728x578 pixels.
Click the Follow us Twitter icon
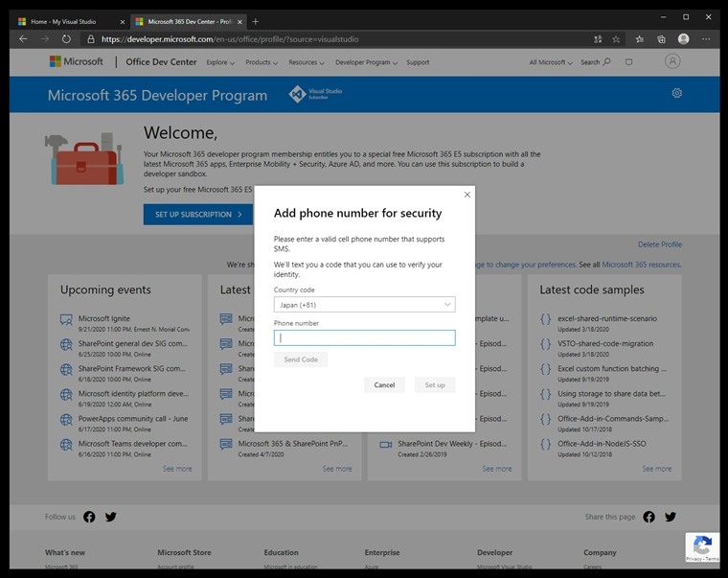coord(110,517)
